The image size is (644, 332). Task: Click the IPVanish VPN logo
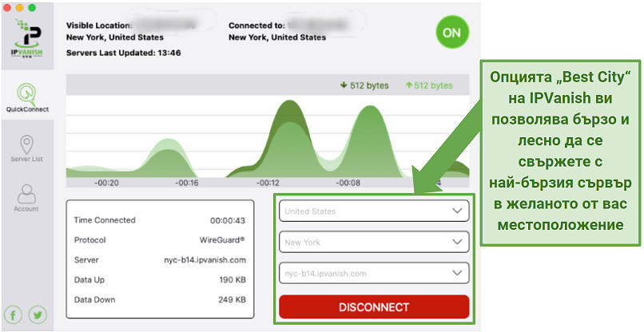click(27, 39)
